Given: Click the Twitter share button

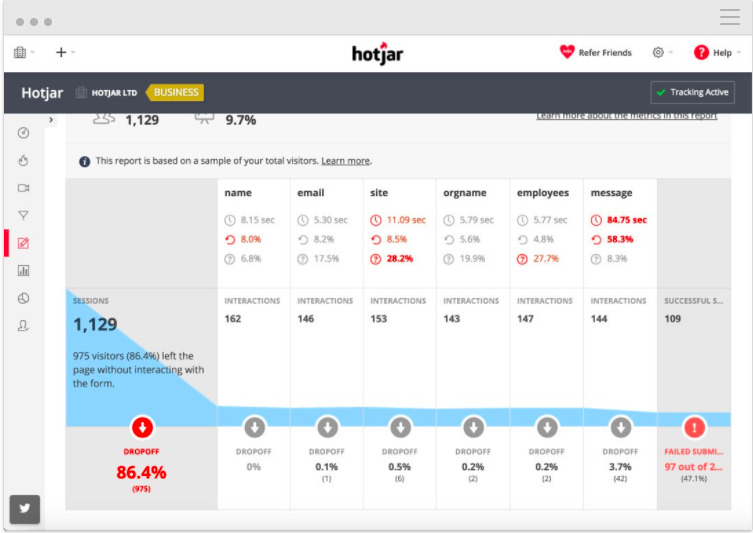Looking at the screenshot, I should coord(24,509).
